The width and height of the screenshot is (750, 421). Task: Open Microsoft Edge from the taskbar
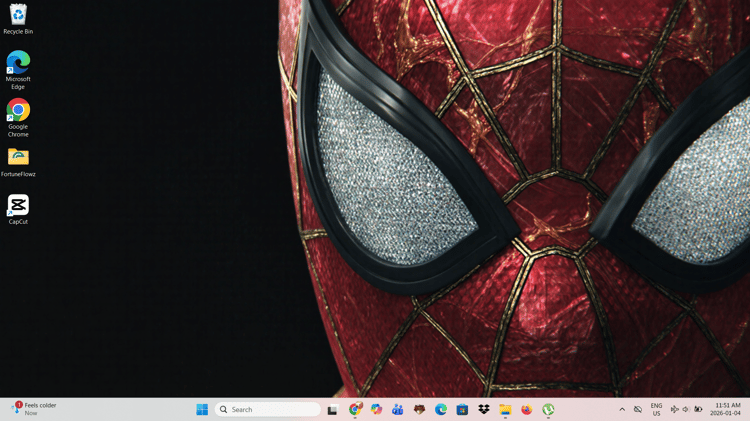tap(441, 410)
